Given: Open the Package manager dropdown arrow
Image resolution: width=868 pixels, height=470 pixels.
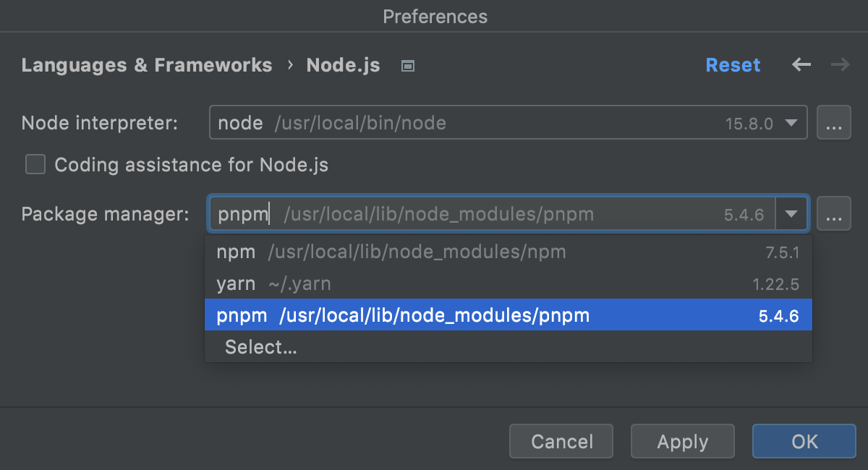Looking at the screenshot, I should tap(791, 213).
